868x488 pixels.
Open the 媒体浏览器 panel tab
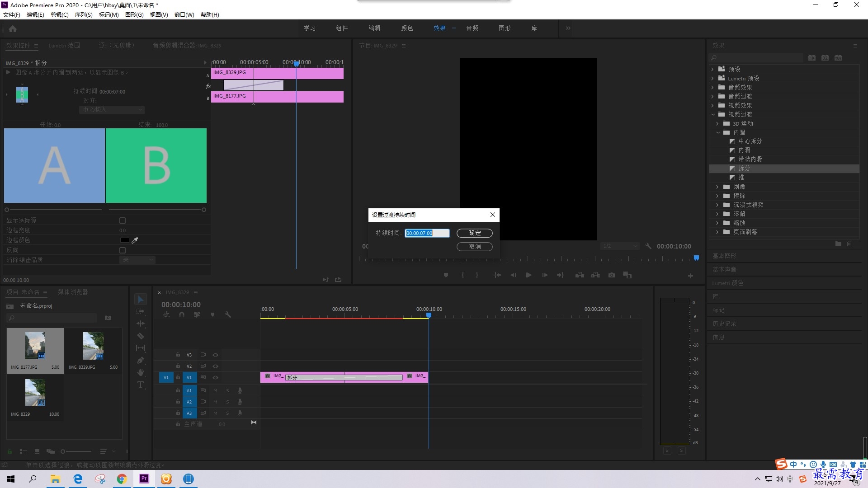coord(73,292)
